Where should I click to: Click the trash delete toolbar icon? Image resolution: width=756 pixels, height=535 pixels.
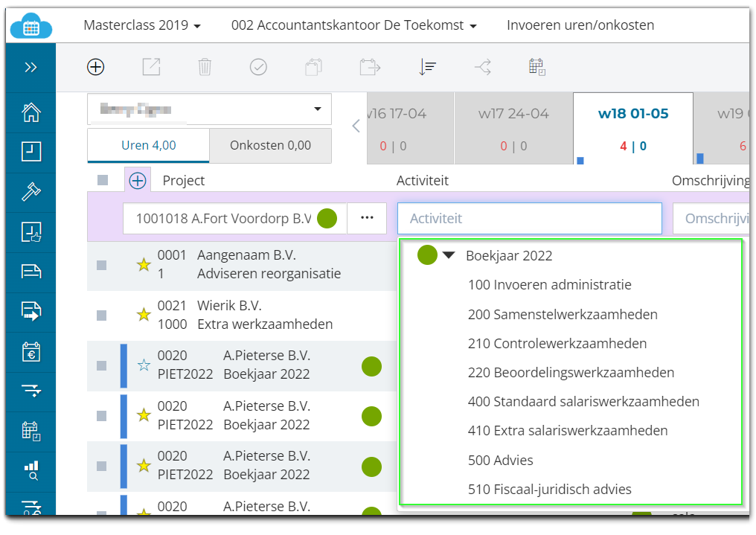coord(205,67)
